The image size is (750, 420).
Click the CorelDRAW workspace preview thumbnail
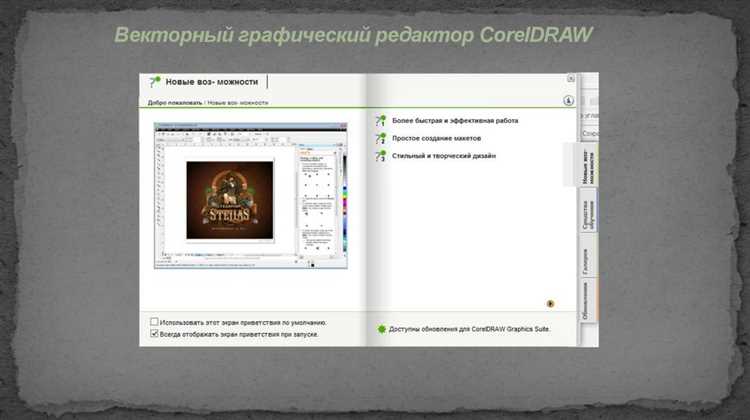point(251,196)
